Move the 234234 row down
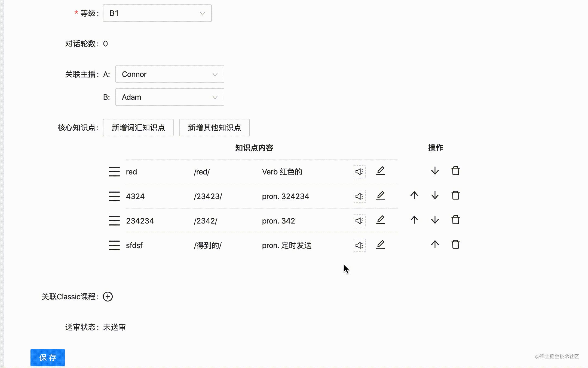 (435, 220)
